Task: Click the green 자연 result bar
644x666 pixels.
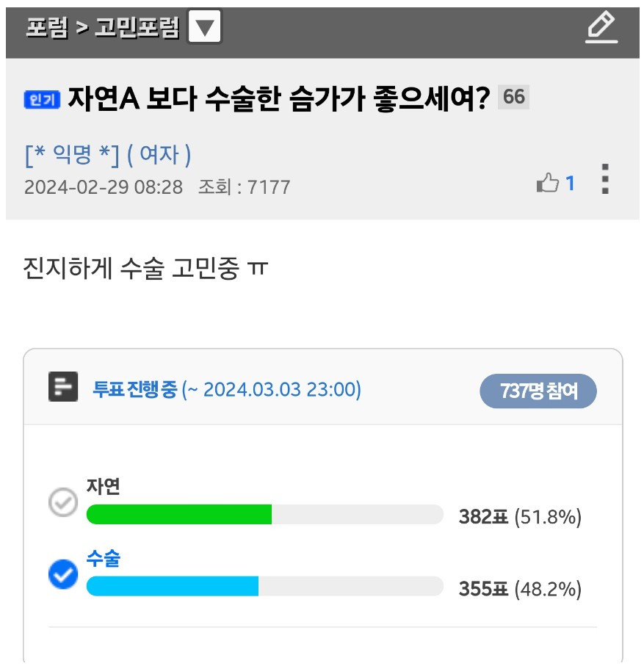Action: (179, 514)
